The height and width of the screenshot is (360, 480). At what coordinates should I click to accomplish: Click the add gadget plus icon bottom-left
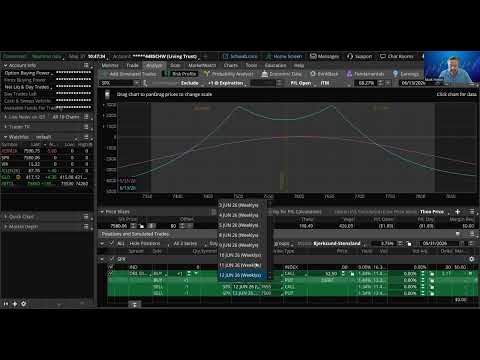[x=15, y=304]
